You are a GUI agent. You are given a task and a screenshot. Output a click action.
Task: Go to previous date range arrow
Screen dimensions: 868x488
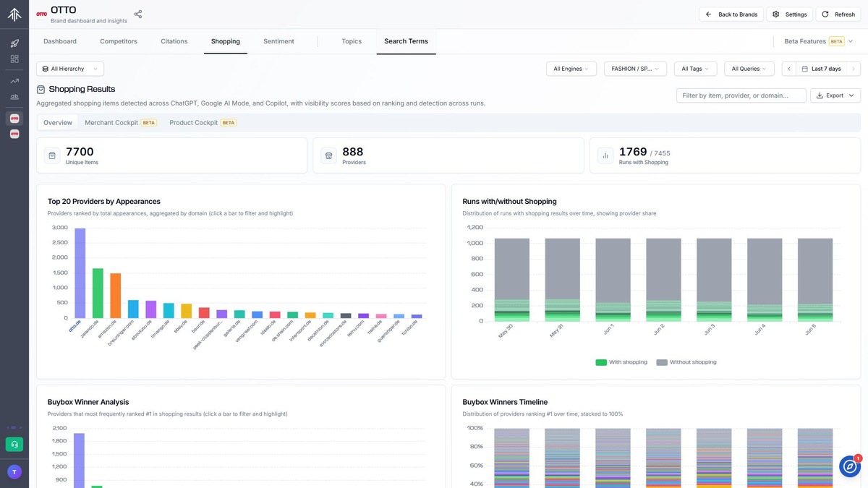789,69
